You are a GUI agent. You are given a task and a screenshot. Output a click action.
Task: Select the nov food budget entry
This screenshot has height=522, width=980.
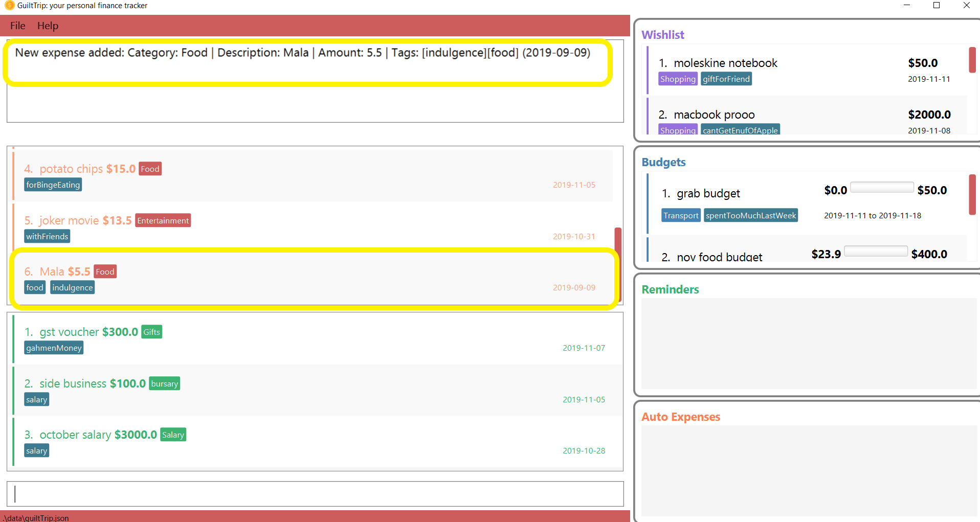coord(807,249)
